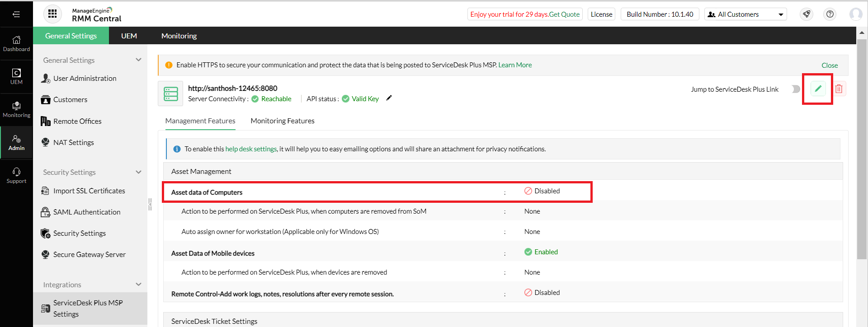Click the rocket quick launch icon

[807, 14]
